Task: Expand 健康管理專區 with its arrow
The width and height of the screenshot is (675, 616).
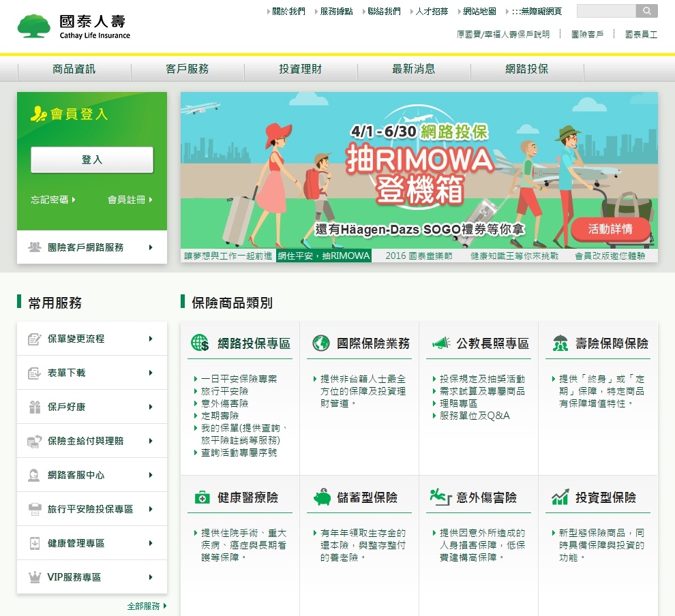Action: tap(151, 543)
